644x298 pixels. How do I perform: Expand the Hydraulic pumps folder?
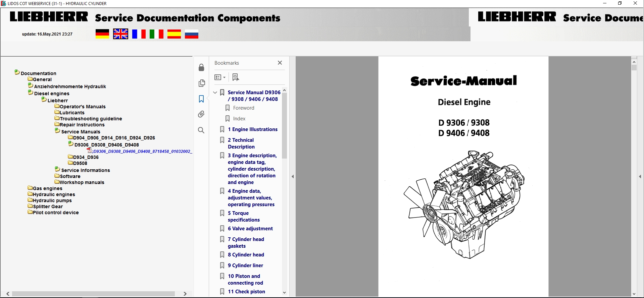click(30, 200)
